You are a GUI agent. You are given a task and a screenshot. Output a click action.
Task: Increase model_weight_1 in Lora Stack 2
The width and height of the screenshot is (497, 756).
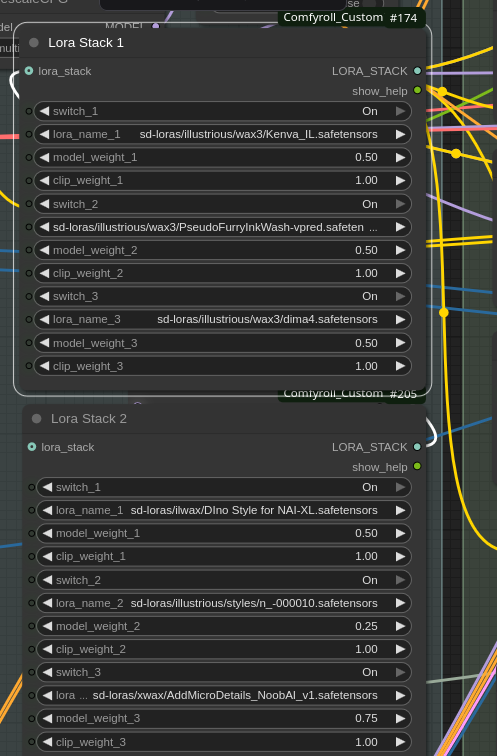coord(401,534)
